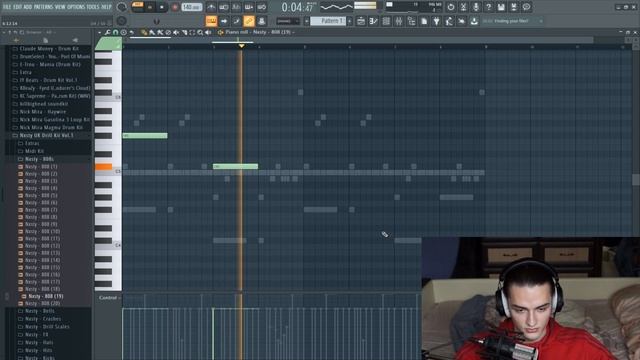Click undo history circular arrow icon
Viewport: 640px width, 360px height.
[451, 7]
